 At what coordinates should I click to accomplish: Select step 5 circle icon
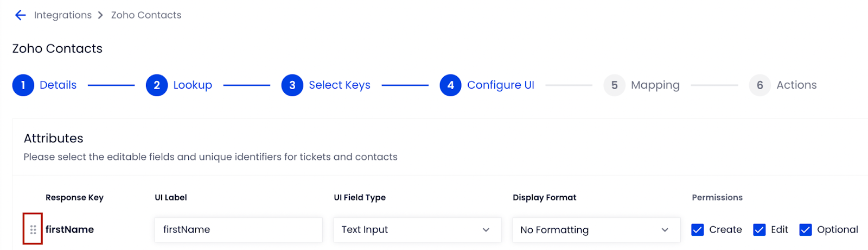click(x=615, y=85)
